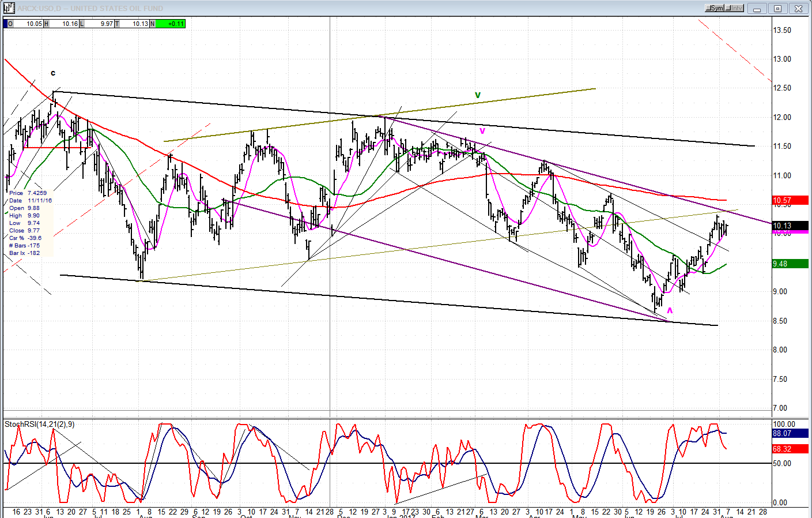
Task: Click the StochRSI(14,21(2),9) indicator label
Action: coord(39,425)
